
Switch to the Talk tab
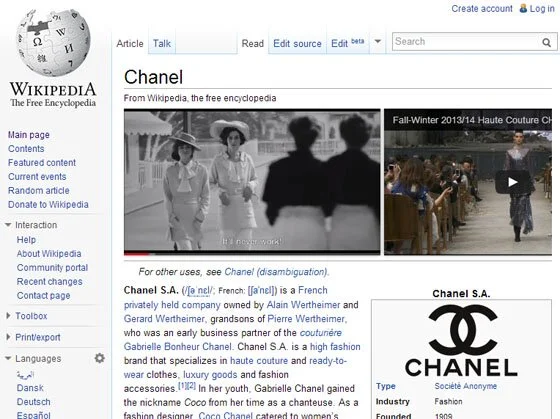(162, 44)
